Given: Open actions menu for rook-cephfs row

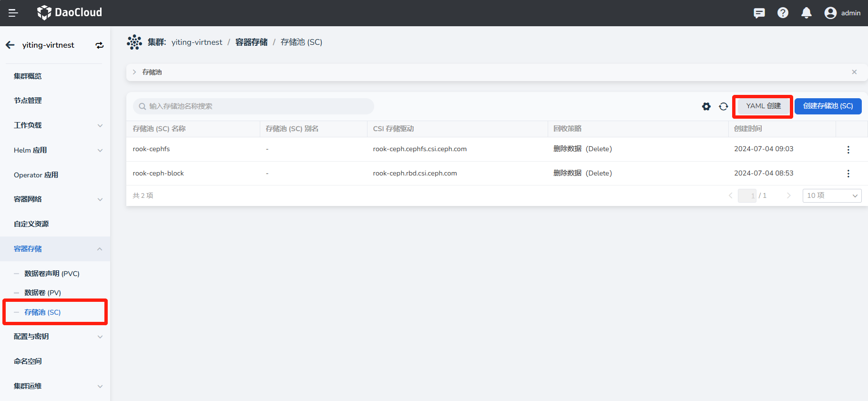Looking at the screenshot, I should [x=848, y=150].
